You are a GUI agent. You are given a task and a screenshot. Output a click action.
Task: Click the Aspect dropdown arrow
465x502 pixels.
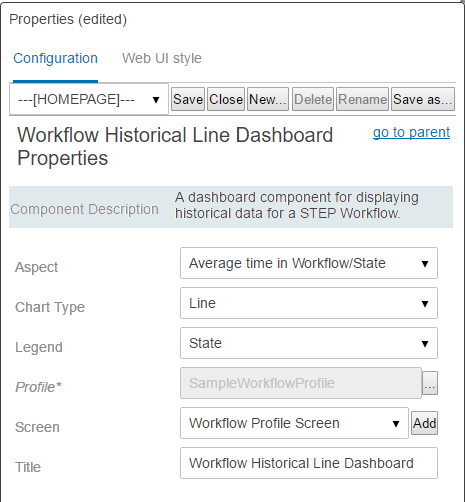(x=425, y=264)
